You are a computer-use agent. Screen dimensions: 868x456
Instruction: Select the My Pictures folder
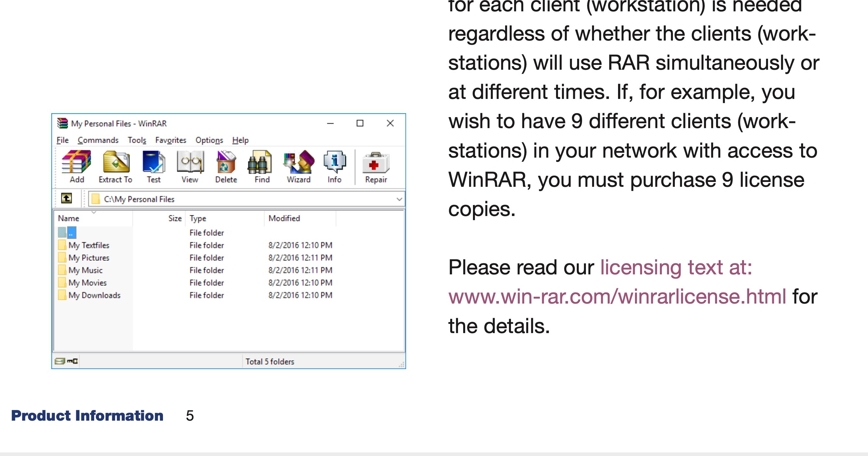(89, 258)
